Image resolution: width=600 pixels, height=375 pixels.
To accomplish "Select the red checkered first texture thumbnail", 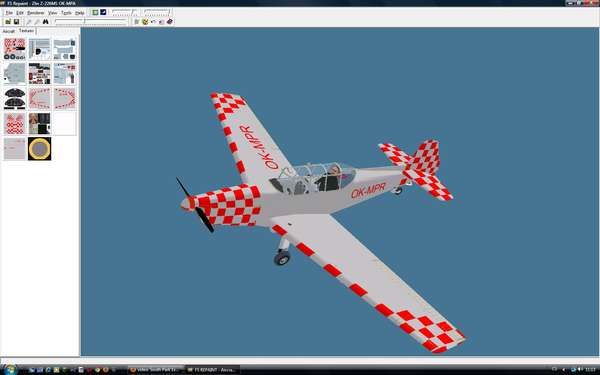I will pyautogui.click(x=15, y=49).
